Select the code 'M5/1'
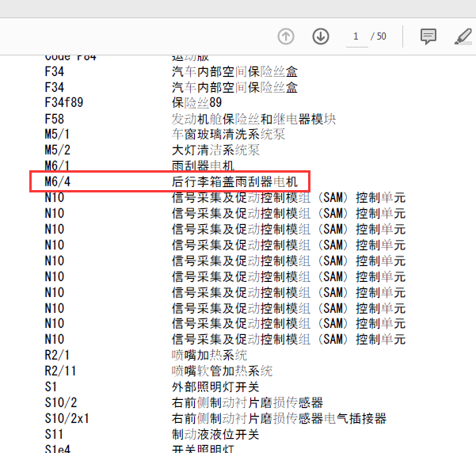This screenshot has width=476, height=453. 57,134
